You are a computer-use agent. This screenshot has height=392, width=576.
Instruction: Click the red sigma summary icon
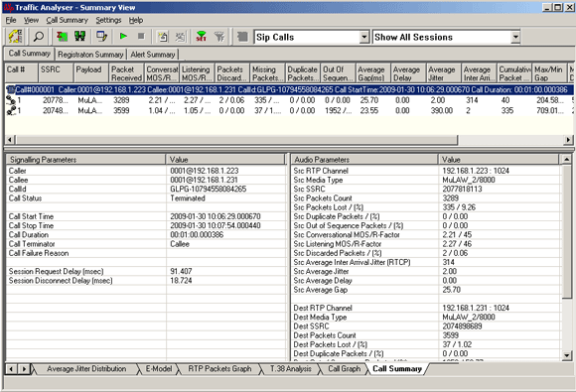pyautogui.click(x=62, y=37)
